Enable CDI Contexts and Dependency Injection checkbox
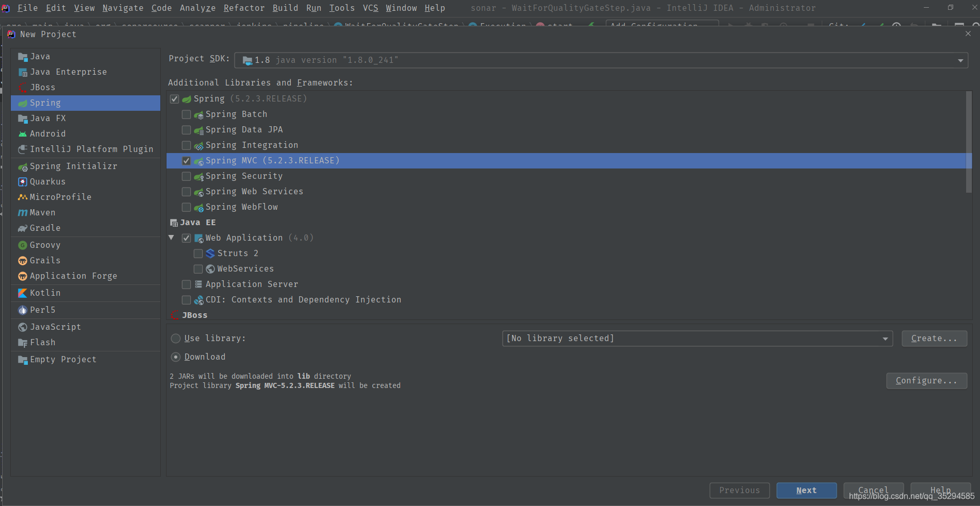The height and width of the screenshot is (506, 980). coord(187,300)
